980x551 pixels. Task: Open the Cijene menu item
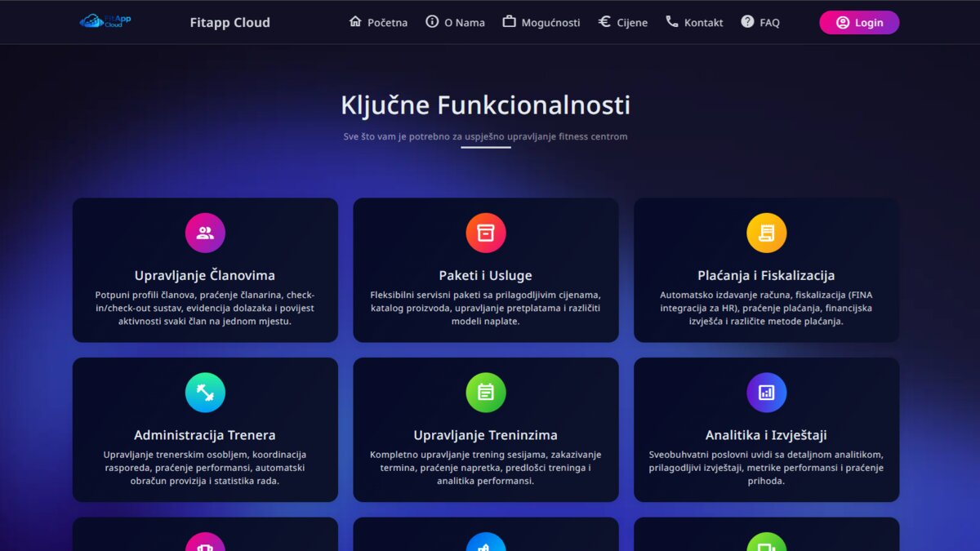[622, 22]
